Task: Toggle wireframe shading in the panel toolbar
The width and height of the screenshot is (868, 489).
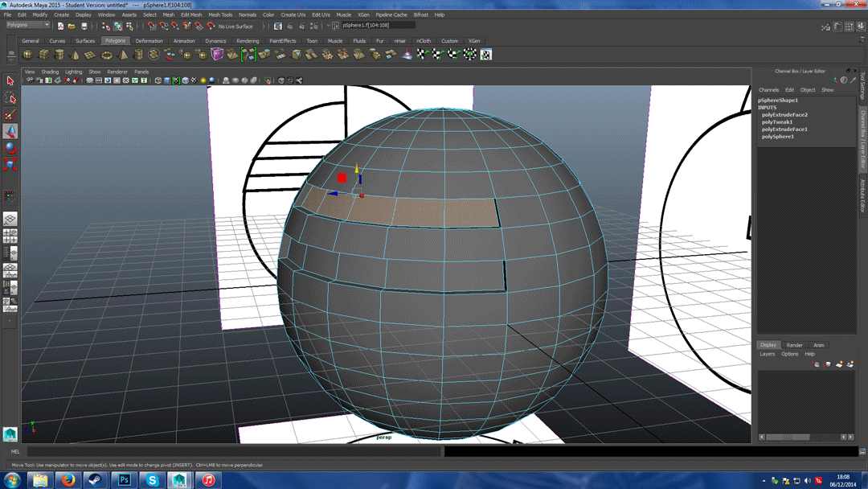Action: coord(158,80)
